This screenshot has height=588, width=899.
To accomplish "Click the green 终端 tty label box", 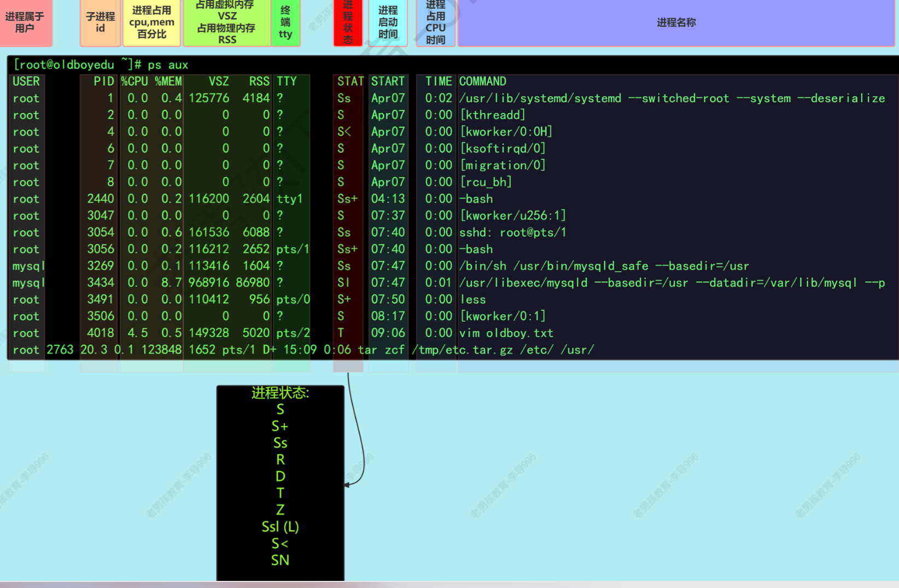I will click(285, 22).
